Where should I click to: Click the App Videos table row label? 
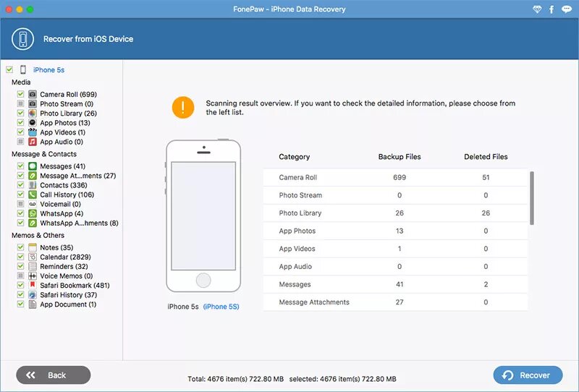[x=297, y=249]
